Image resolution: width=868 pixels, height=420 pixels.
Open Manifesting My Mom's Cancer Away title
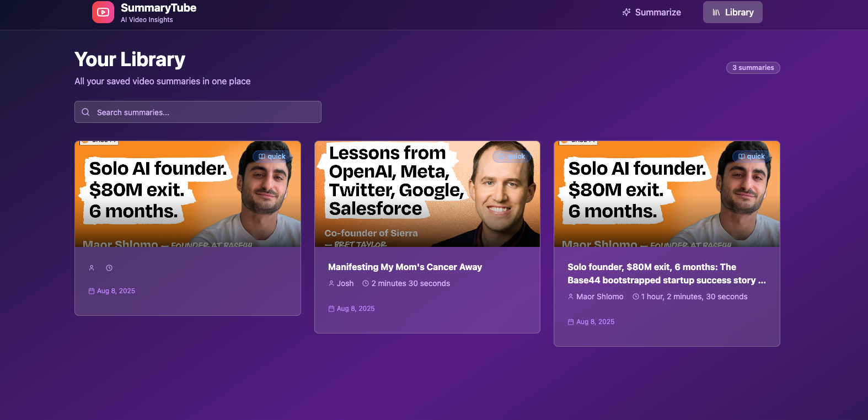[x=405, y=267]
